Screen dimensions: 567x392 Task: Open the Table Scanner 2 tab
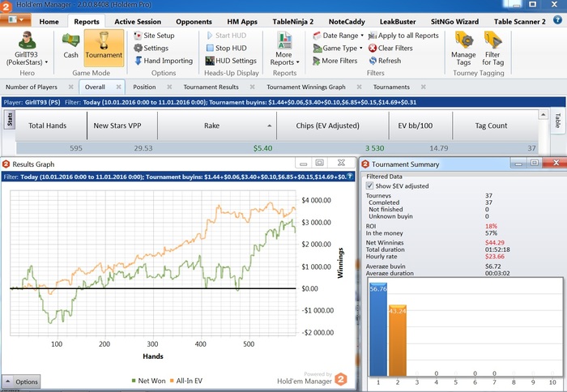(x=520, y=22)
